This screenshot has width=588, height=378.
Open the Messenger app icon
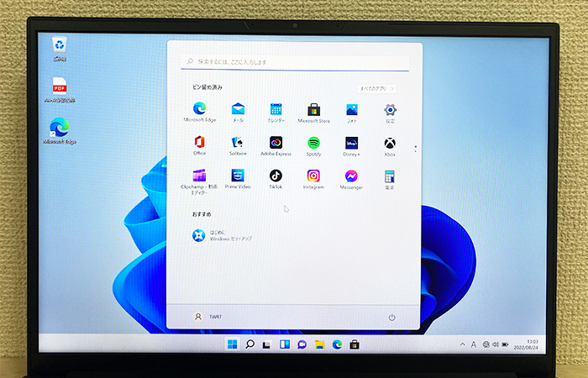click(x=352, y=176)
